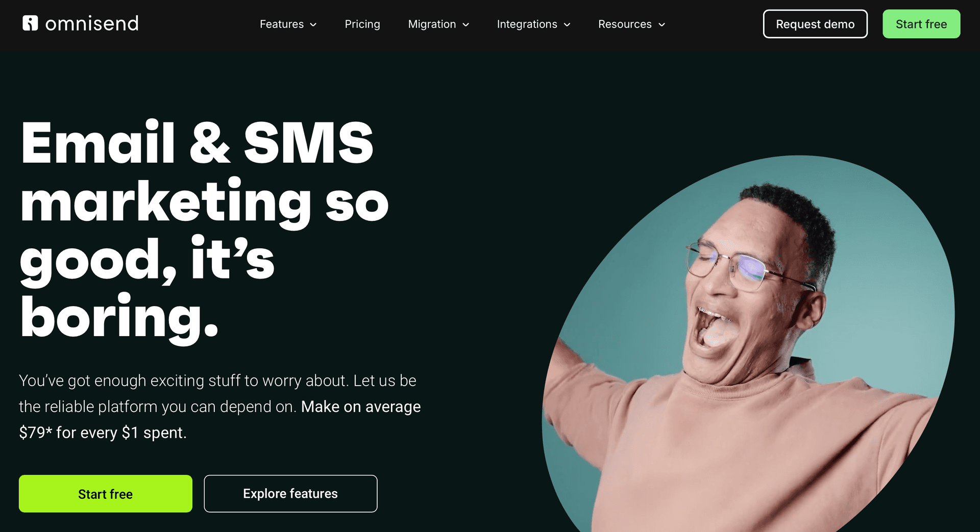Expand the Resources chevron arrow
This screenshot has height=532, width=980.
click(661, 24)
